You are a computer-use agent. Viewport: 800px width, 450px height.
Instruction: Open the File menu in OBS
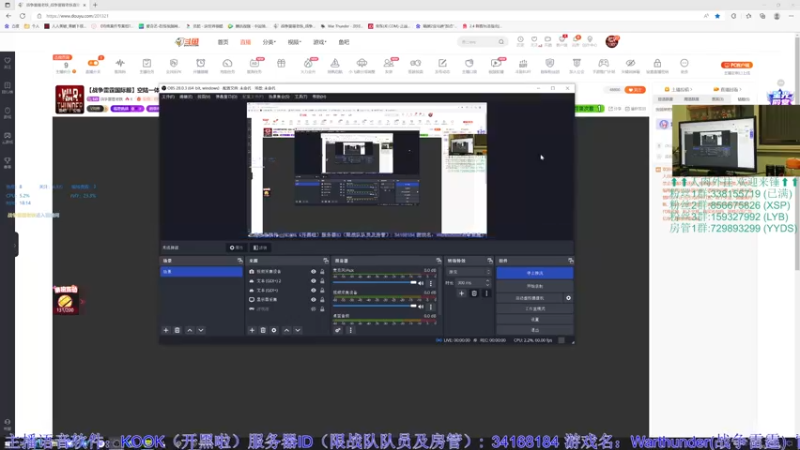168,96
